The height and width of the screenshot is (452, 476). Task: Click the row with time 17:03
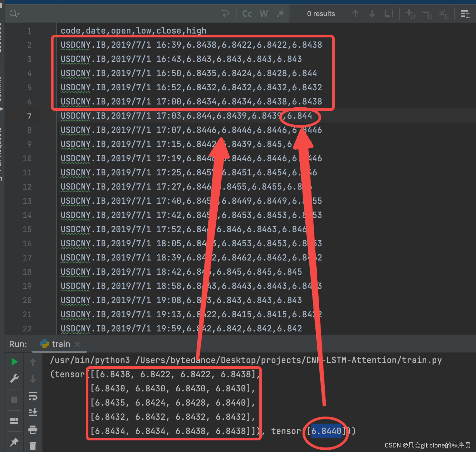(x=186, y=116)
